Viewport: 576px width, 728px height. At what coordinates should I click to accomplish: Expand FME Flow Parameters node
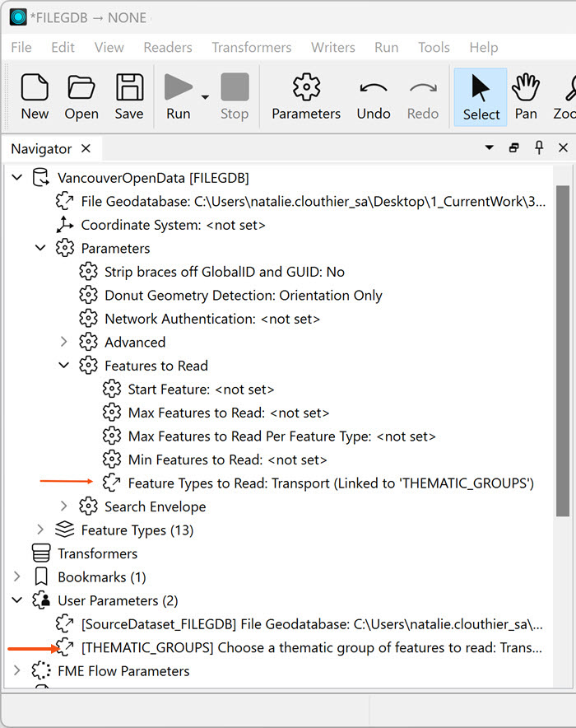tap(17, 670)
